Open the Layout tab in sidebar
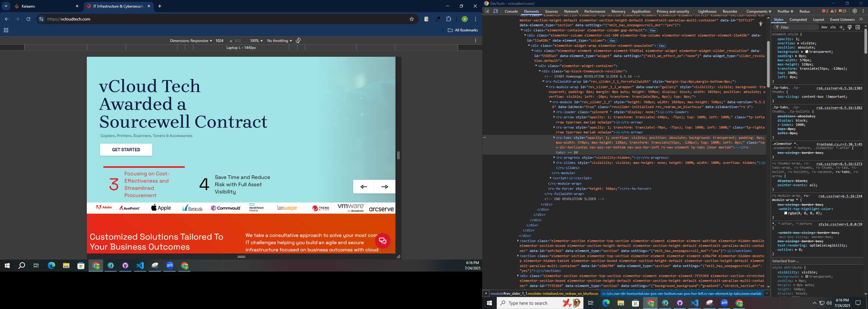This screenshot has width=868, height=309. (x=819, y=20)
